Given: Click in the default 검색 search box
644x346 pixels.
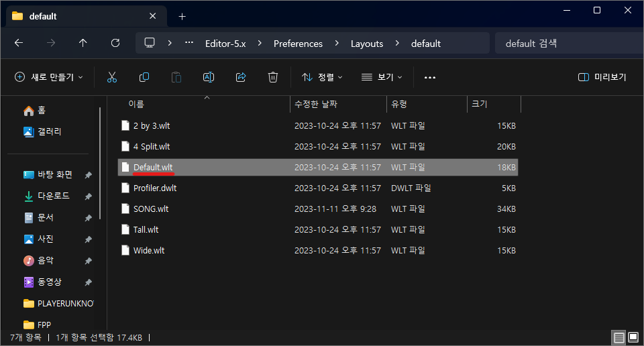Looking at the screenshot, I should tap(568, 43).
